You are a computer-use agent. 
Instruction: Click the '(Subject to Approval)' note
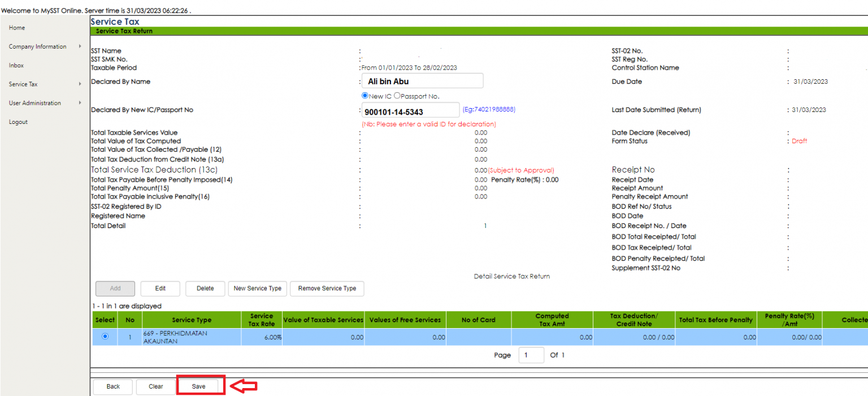point(521,170)
